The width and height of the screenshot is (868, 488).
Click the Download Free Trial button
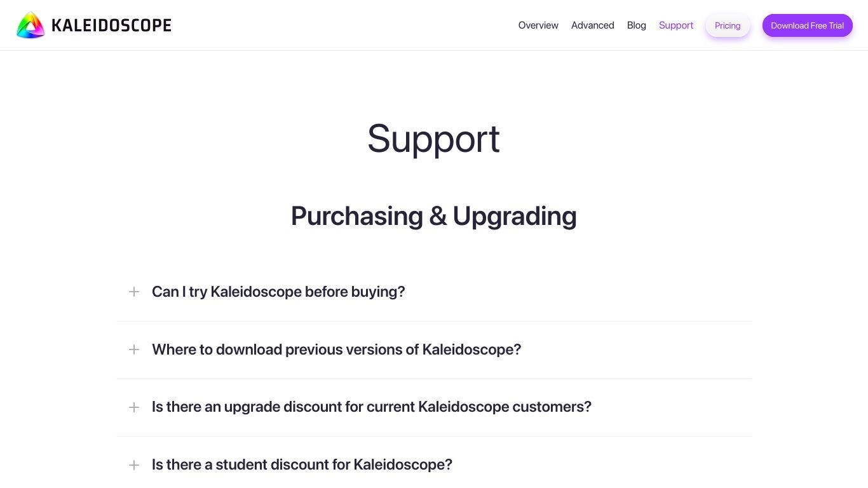point(807,25)
